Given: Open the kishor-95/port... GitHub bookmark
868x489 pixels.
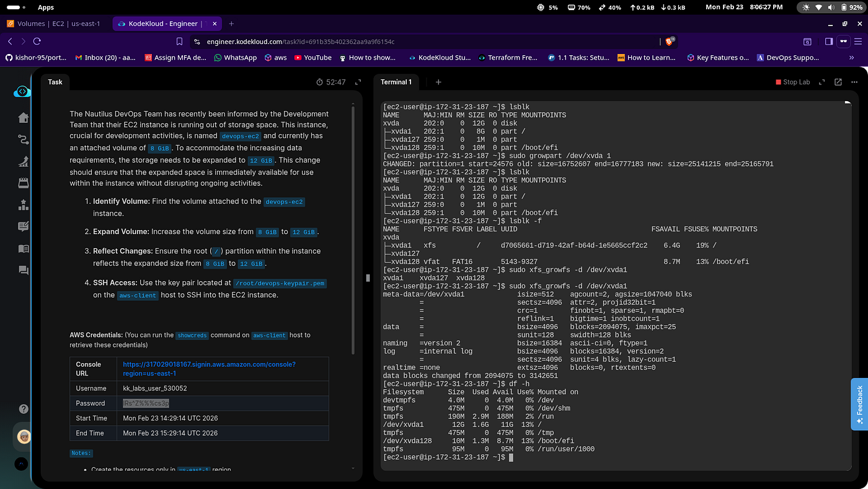Looking at the screenshot, I should [36, 58].
